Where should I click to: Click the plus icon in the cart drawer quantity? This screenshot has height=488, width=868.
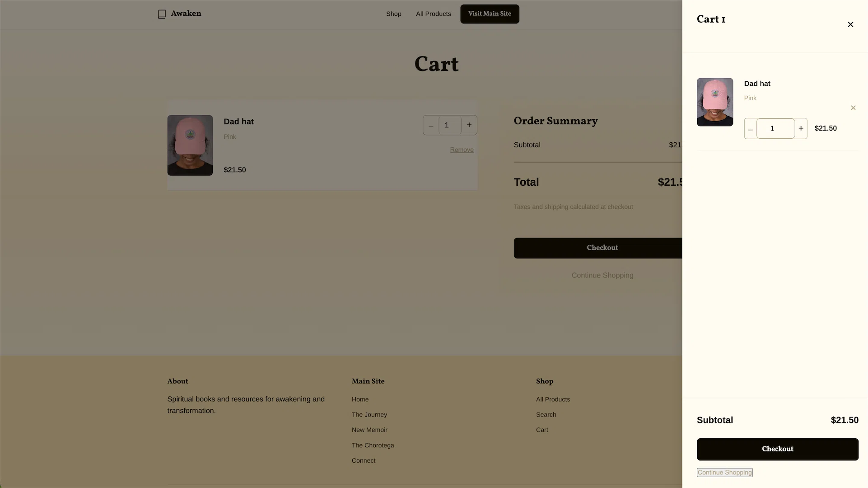pos(800,128)
